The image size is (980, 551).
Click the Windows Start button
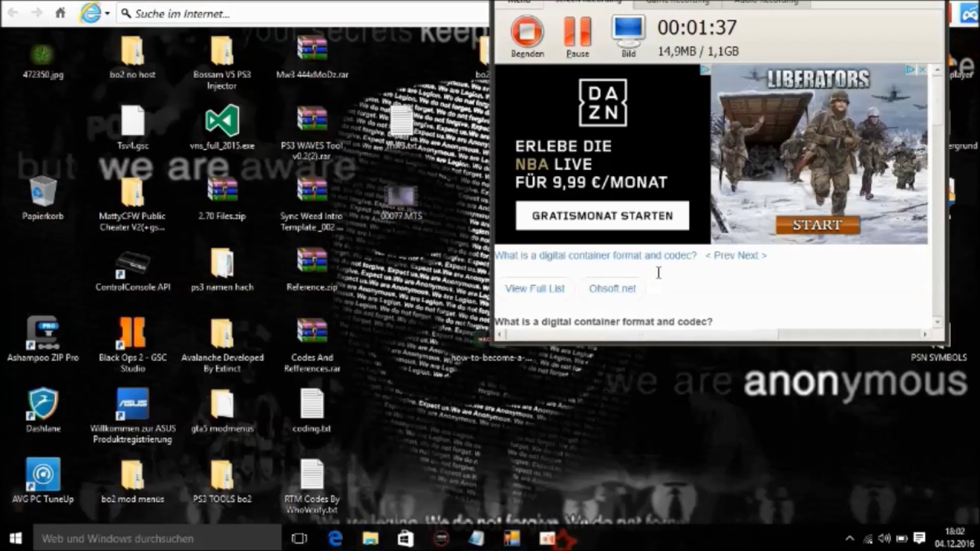pos(15,538)
